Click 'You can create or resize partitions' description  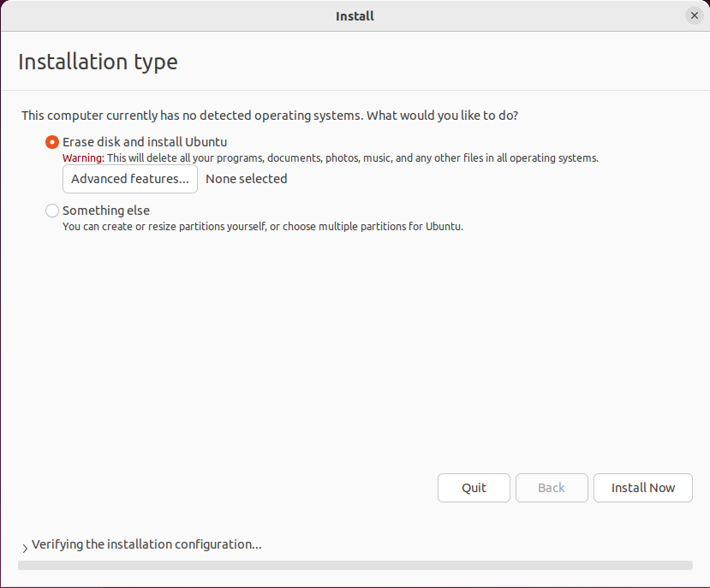point(263,226)
